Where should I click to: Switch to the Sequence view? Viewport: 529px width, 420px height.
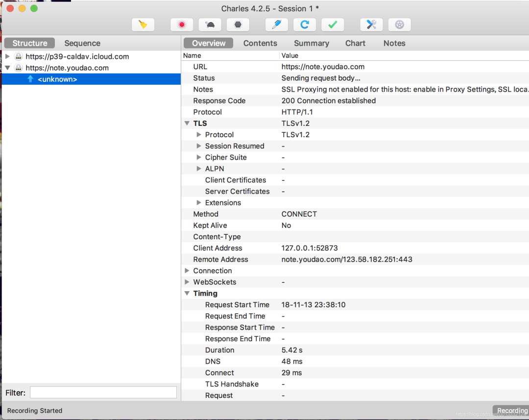(82, 43)
